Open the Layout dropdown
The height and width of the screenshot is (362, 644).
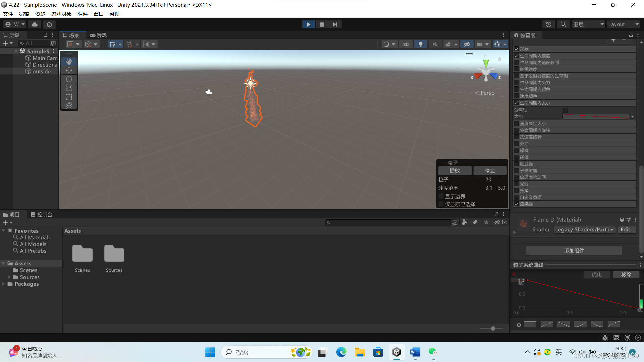point(623,24)
